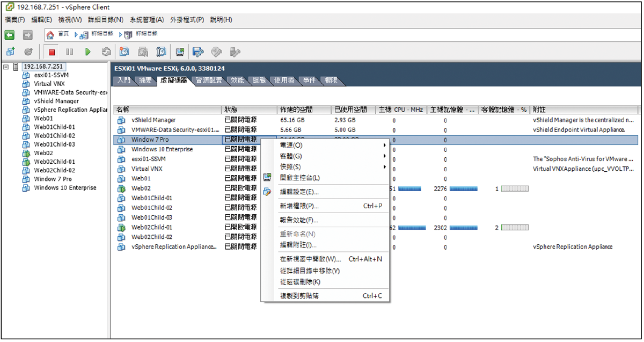Select Windows 10 Enterprise row in VM list
Image resolution: width=644 pixels, height=342 pixels.
(x=377, y=149)
